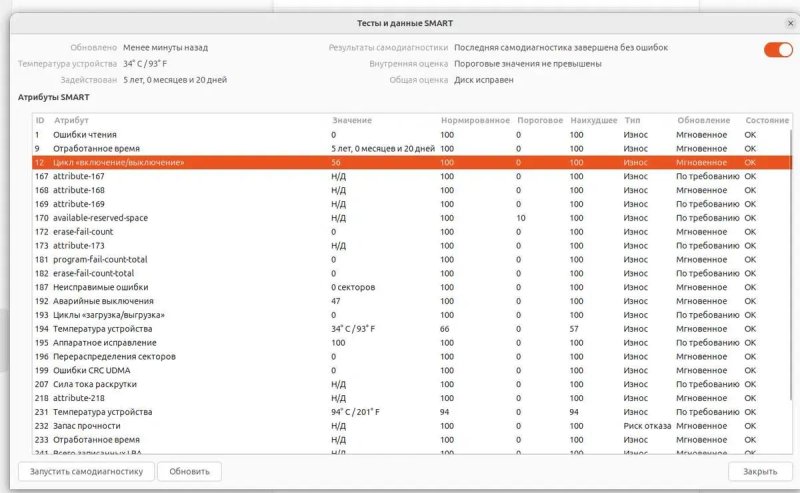800x493 pixels.
Task: Click Диск исправен overall assessment text
Action: 484,80
